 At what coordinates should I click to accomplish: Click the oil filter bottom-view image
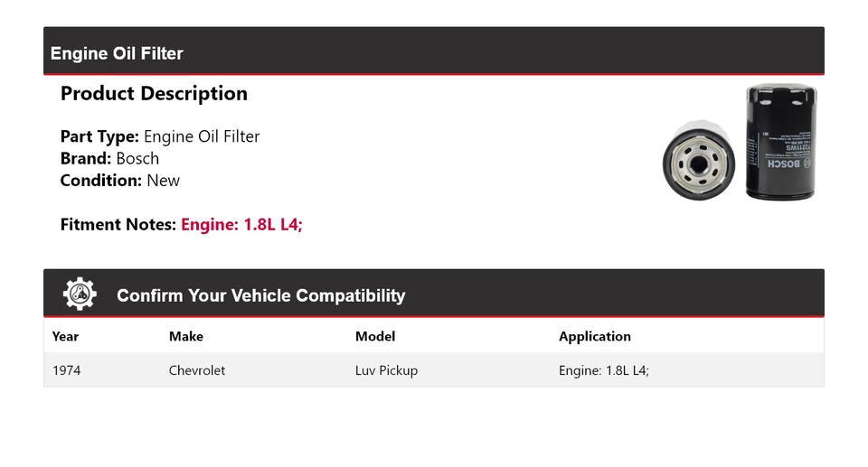pyautogui.click(x=698, y=163)
